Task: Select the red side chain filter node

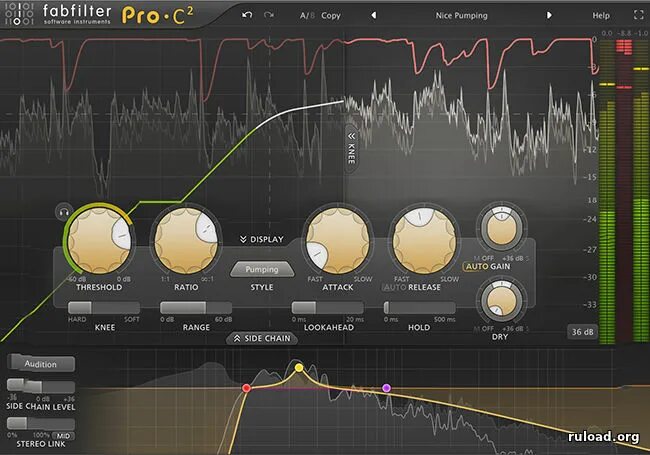Action: pos(246,388)
